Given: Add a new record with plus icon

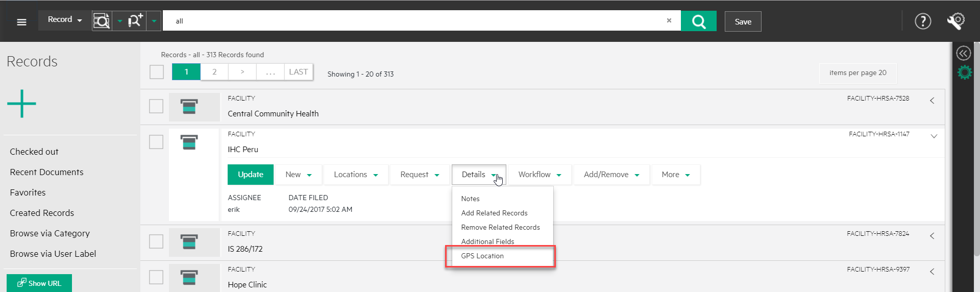Looking at the screenshot, I should 21,104.
